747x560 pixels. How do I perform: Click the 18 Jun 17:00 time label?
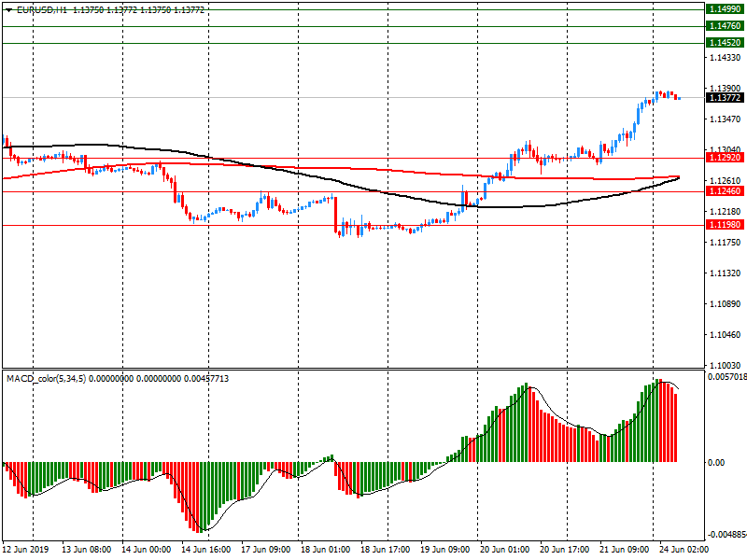(386, 549)
